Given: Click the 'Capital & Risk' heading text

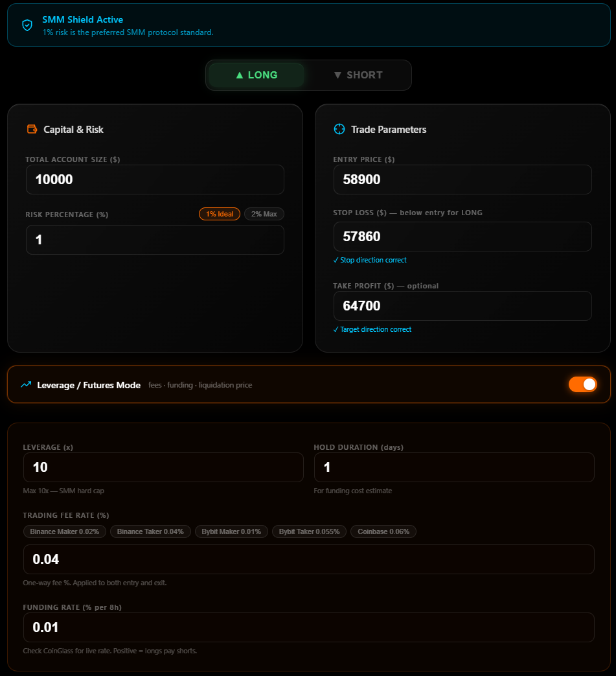Looking at the screenshot, I should (73, 130).
